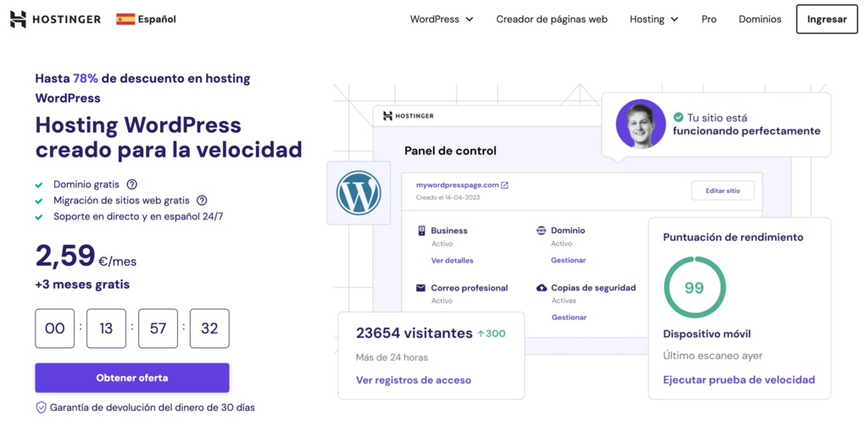The width and height of the screenshot is (868, 437).
Task: Expand the WordPress dropdown menu
Action: coord(442,19)
